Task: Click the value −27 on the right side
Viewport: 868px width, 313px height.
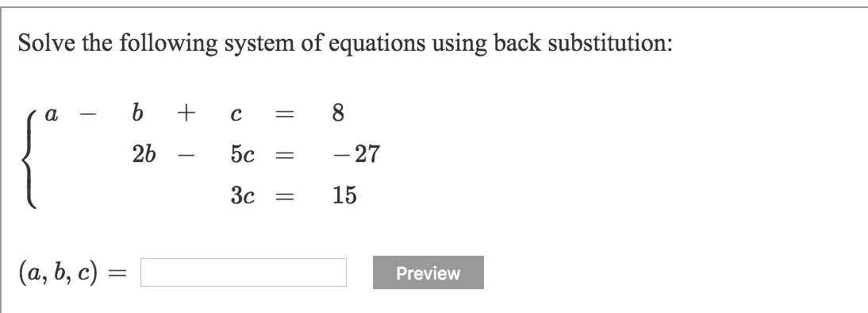Action: pos(356,155)
